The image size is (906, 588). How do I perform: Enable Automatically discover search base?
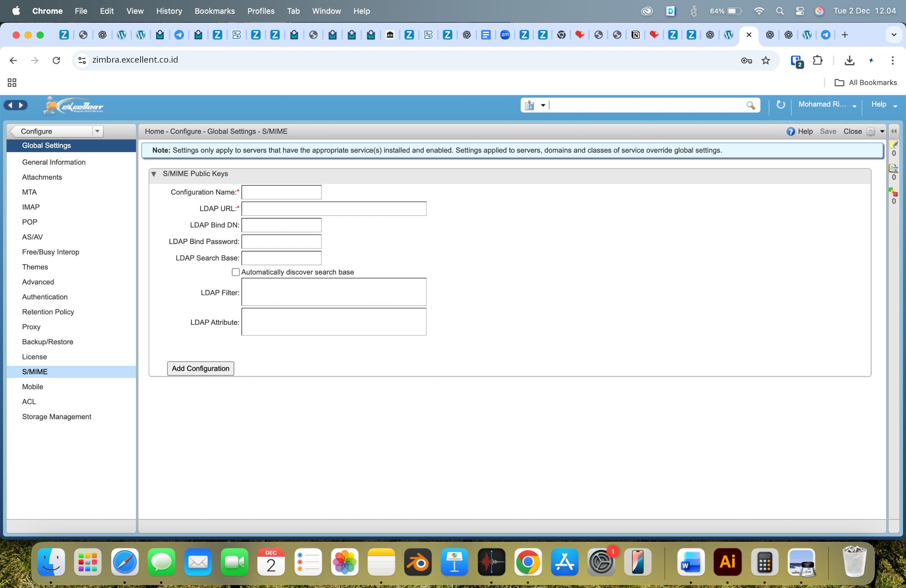(x=236, y=272)
